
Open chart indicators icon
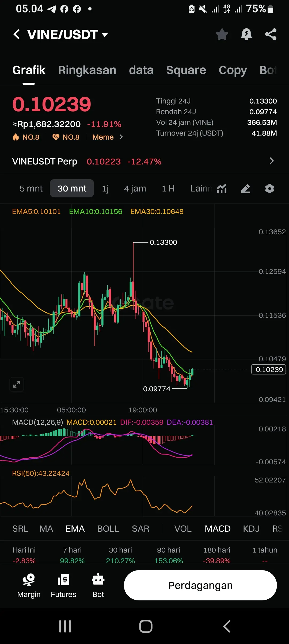(222, 189)
